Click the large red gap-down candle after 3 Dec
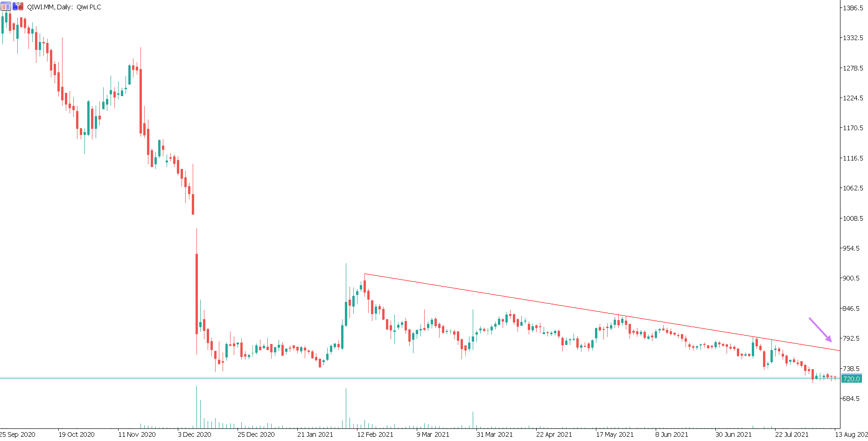The width and height of the screenshot is (868, 441). 196,294
